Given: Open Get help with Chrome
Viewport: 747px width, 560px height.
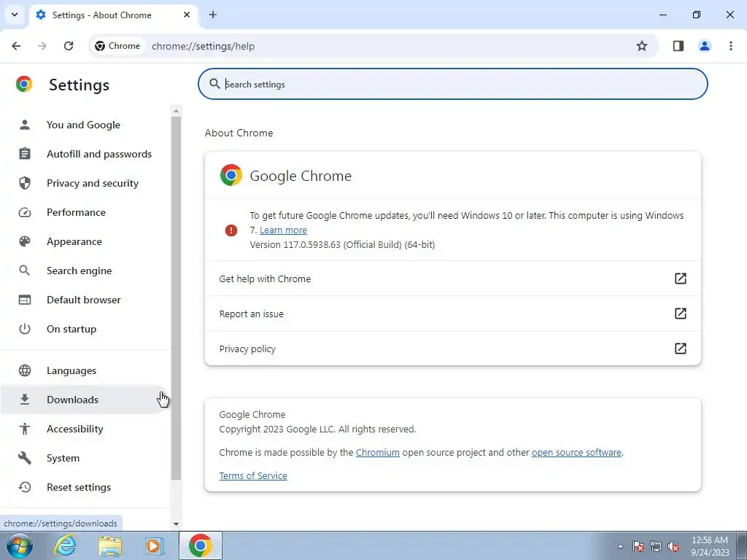Looking at the screenshot, I should (452, 279).
